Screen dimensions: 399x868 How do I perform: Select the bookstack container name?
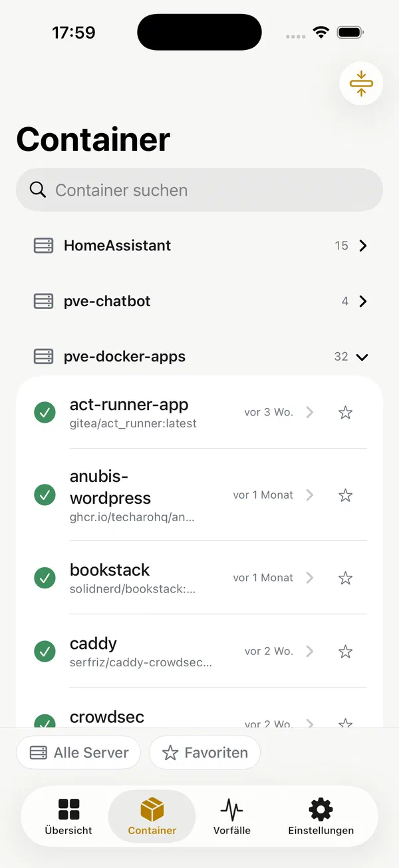[110, 570]
